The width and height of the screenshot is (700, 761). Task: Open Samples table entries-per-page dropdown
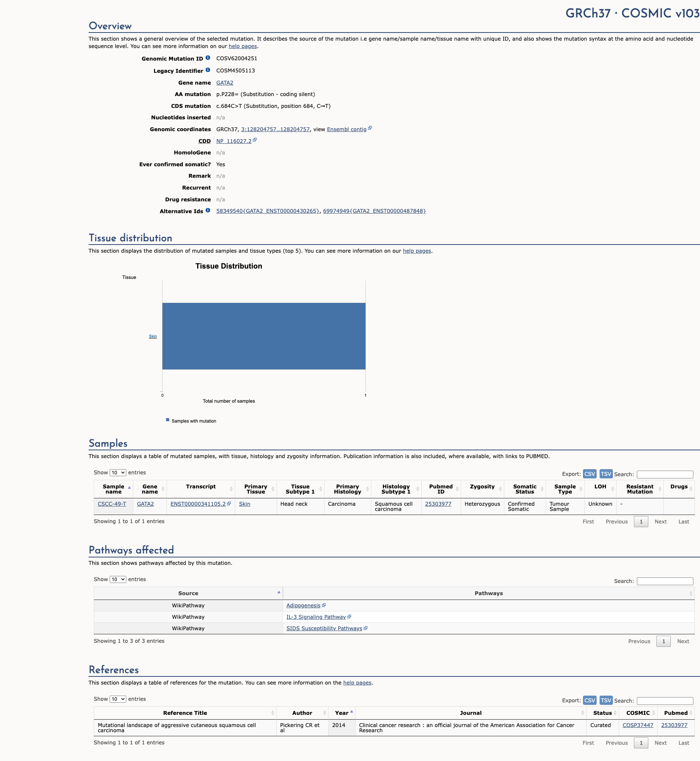[118, 472]
